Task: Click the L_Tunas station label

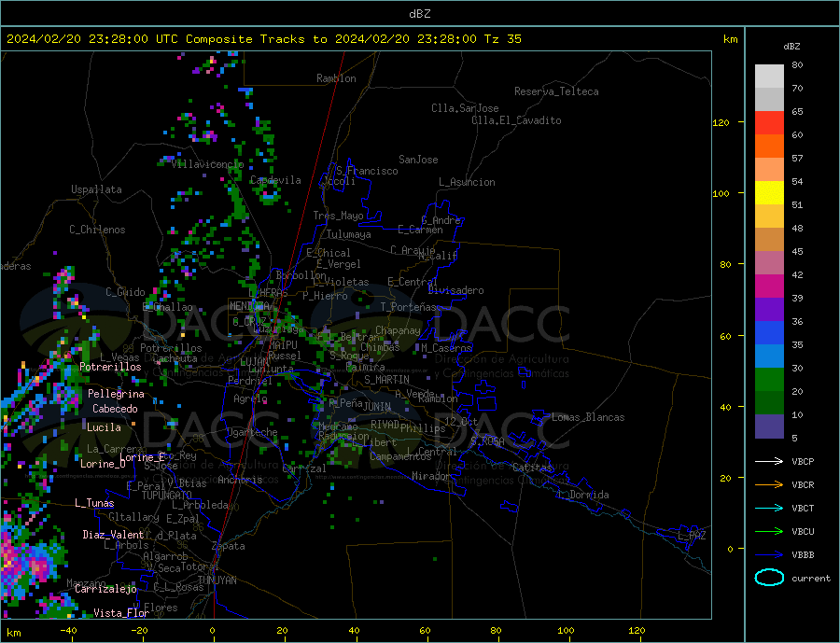Action: click(94, 503)
